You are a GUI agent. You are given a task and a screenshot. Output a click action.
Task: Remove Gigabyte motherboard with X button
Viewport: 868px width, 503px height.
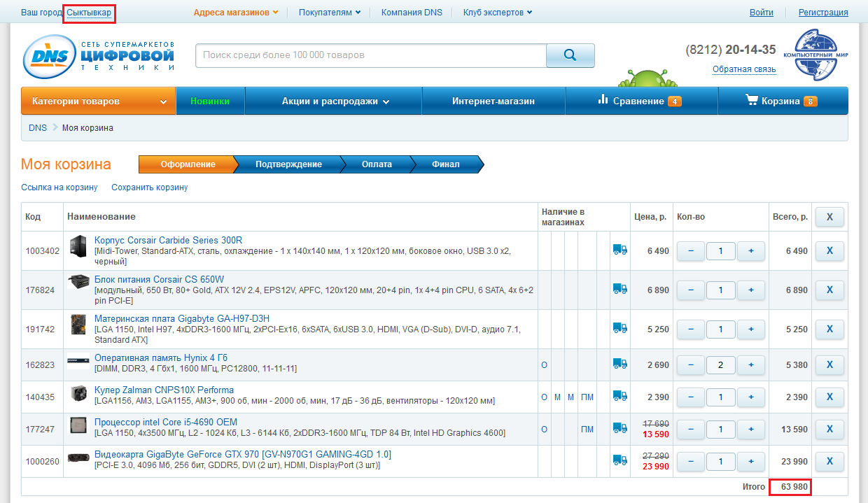(x=829, y=329)
